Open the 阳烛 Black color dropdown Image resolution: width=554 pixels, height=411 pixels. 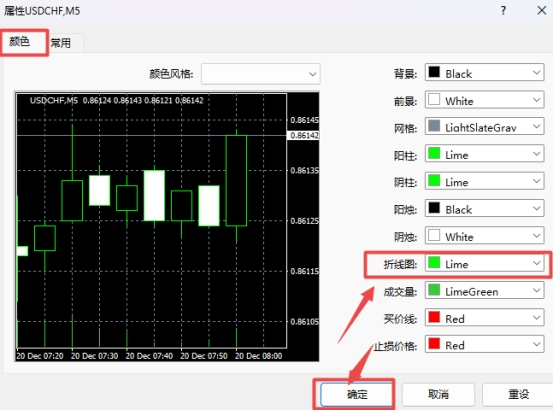click(x=484, y=209)
